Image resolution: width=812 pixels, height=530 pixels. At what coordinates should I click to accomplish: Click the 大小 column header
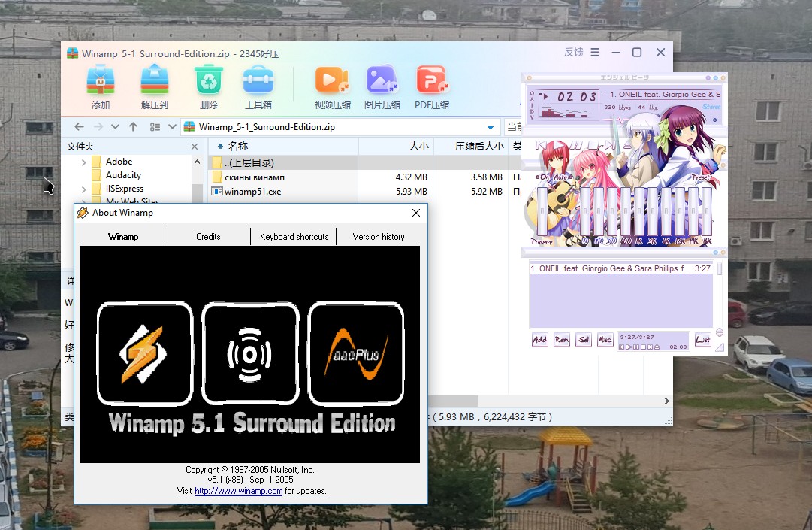(x=396, y=146)
